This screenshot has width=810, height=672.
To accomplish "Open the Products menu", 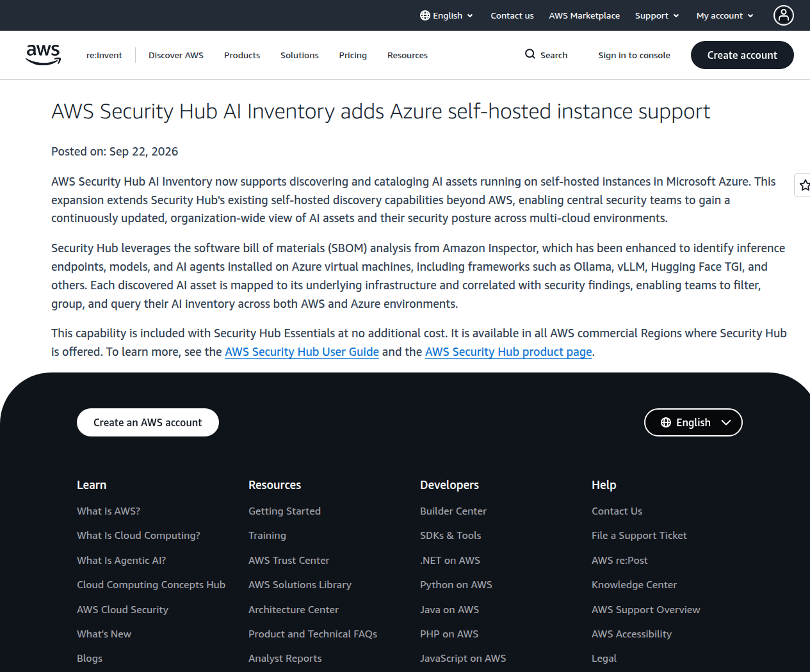I will [242, 55].
